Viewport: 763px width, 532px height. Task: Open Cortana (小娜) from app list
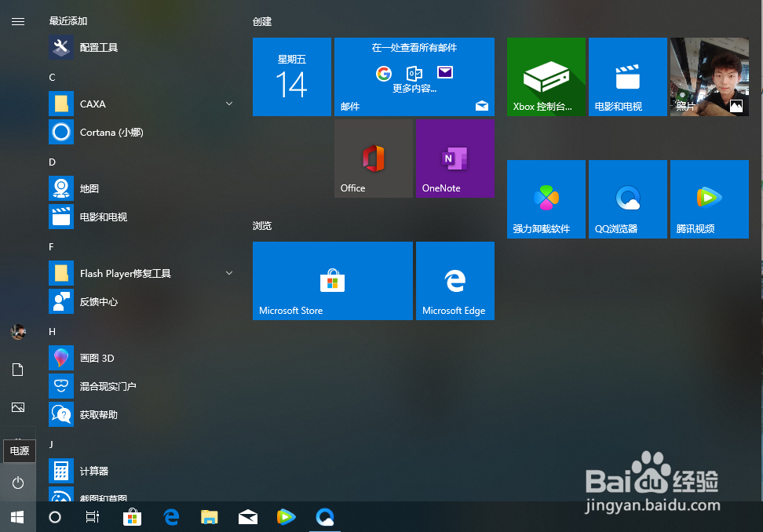[x=141, y=133]
